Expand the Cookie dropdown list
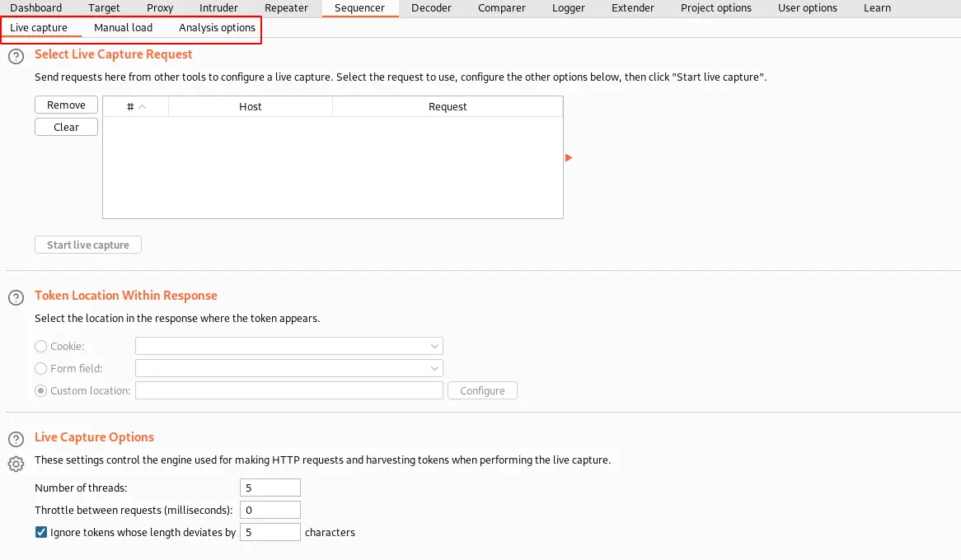This screenshot has width=961, height=560. 434,347
